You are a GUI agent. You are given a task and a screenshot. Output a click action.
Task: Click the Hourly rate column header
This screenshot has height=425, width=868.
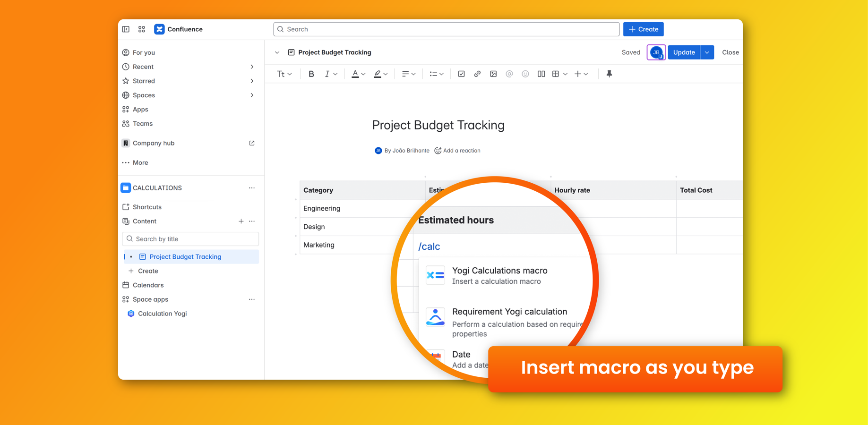click(614, 190)
